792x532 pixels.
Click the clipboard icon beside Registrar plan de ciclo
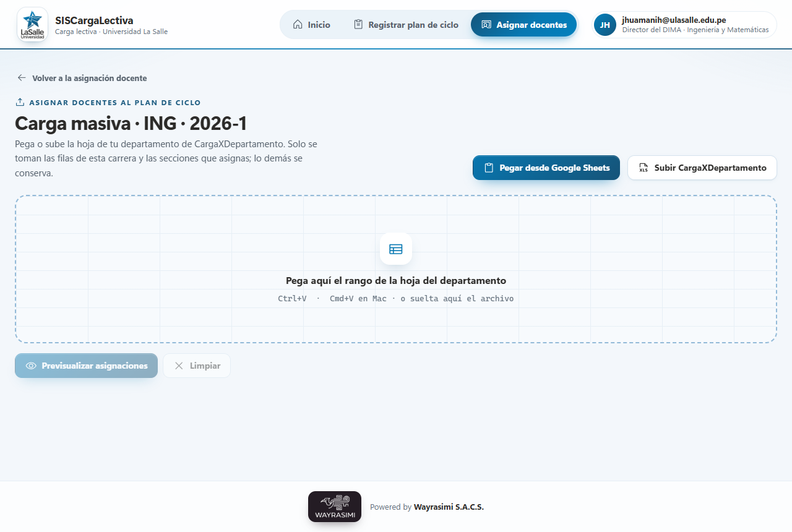pyautogui.click(x=358, y=25)
